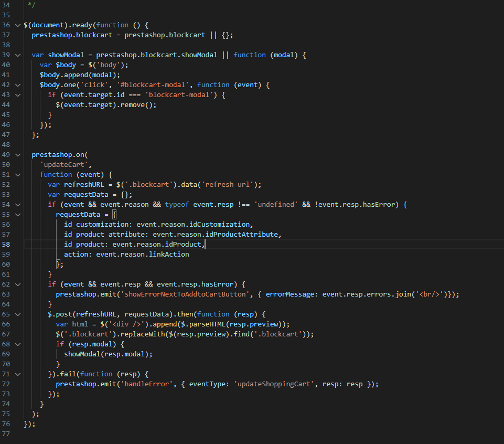Collapse the requestData object fold on line 55
The image size is (504, 444).
click(18, 215)
